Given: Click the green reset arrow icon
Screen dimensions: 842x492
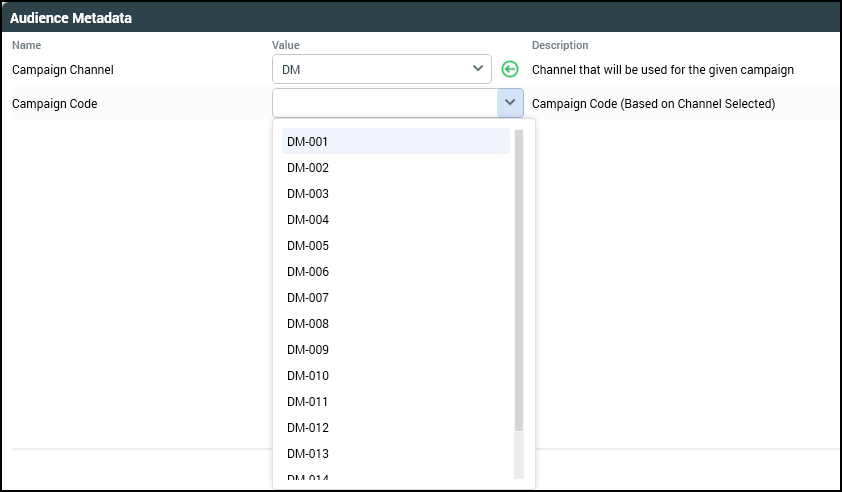Looking at the screenshot, I should point(510,70).
